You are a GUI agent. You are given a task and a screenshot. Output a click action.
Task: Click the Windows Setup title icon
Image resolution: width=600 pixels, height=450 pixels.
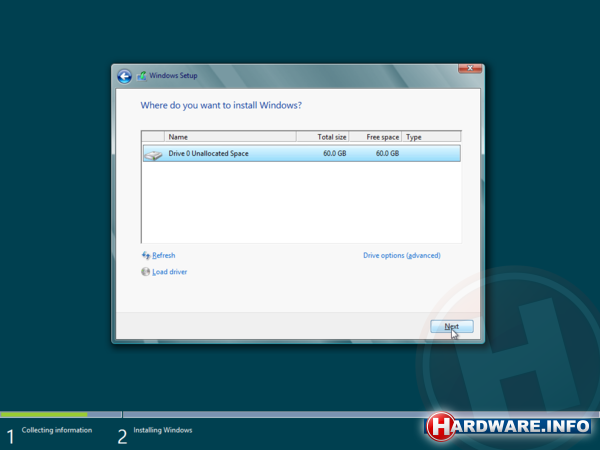142,76
